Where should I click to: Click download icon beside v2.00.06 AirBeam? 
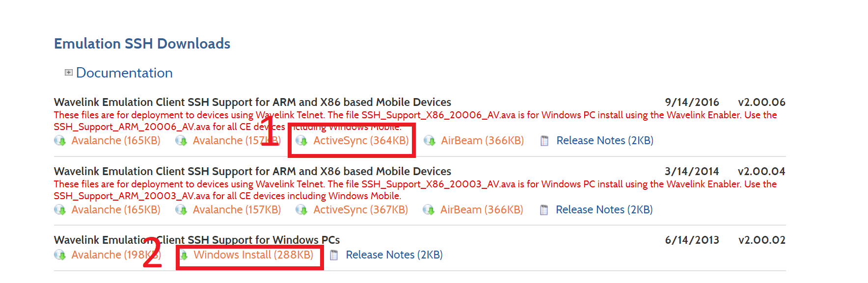click(430, 141)
